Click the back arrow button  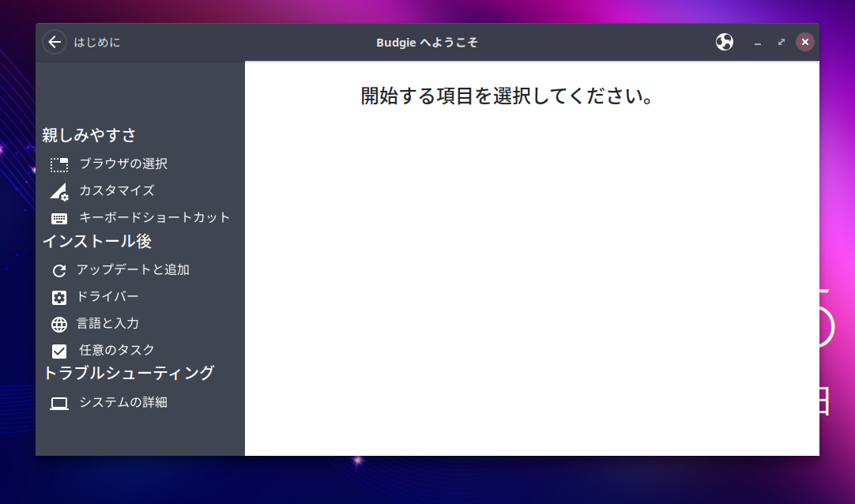pyautogui.click(x=55, y=42)
